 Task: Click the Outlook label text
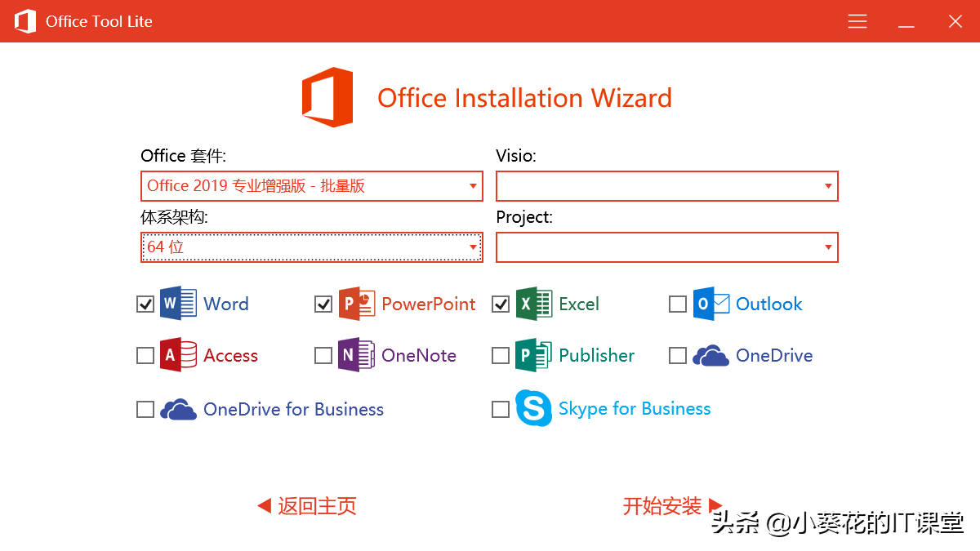pyautogui.click(x=769, y=304)
